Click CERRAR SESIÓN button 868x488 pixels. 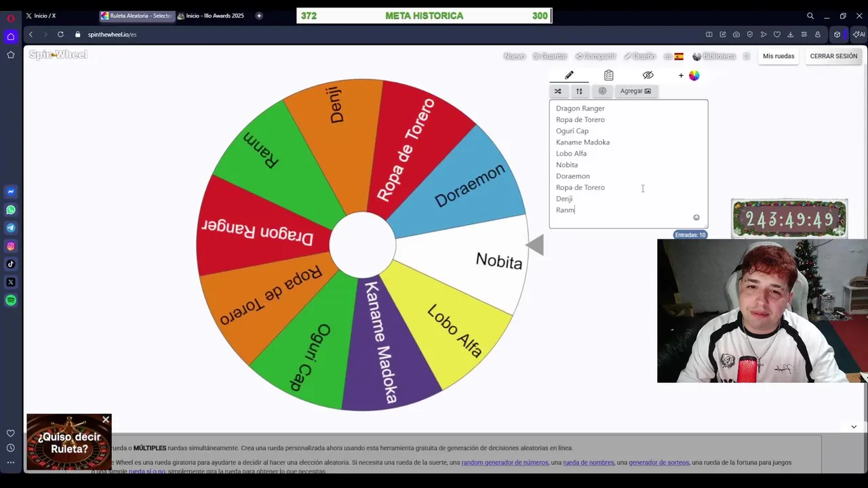[x=833, y=56]
